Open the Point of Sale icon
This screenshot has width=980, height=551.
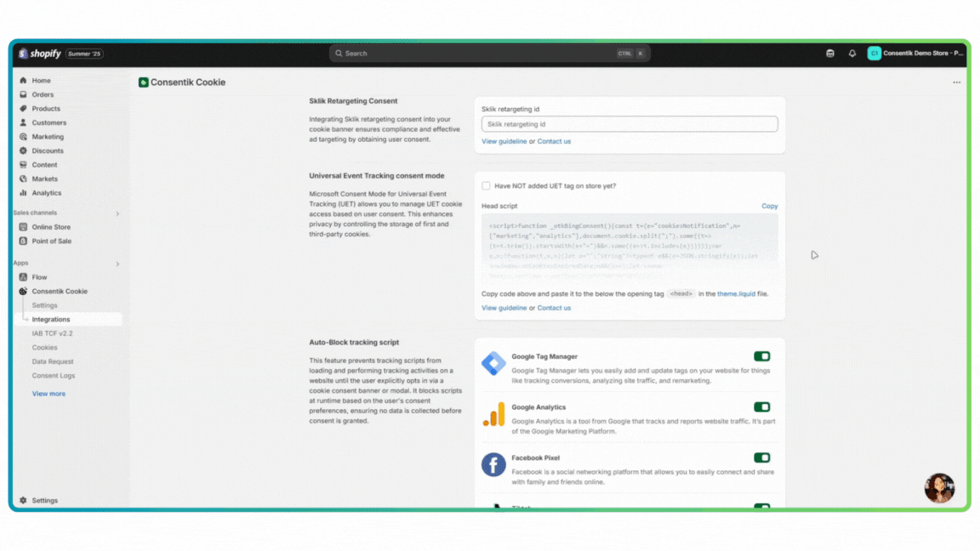coord(23,241)
